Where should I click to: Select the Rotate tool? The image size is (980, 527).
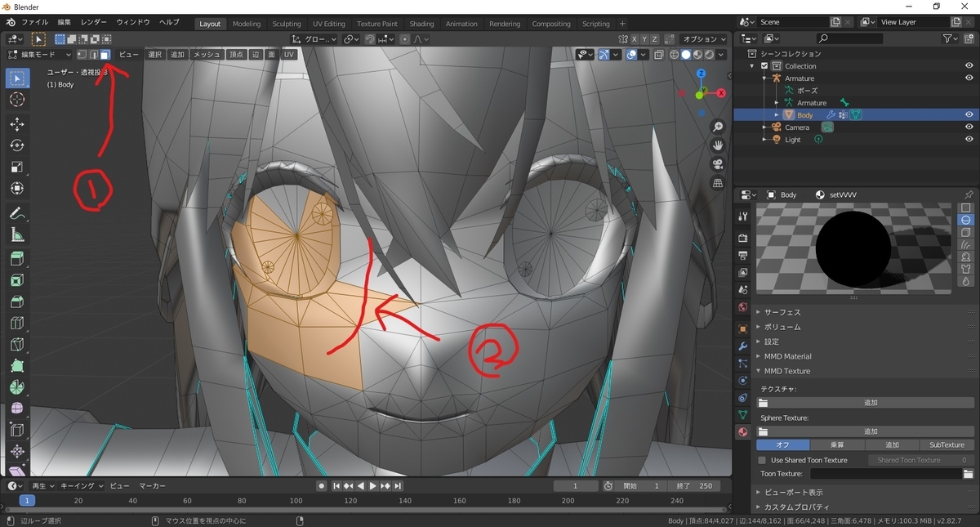(17, 145)
